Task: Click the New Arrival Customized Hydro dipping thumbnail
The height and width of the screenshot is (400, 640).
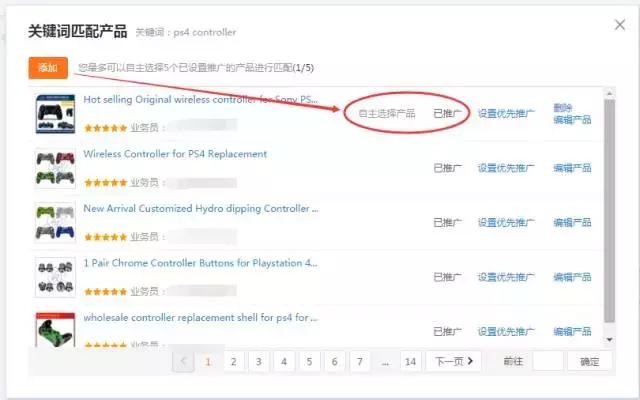Action: 55,222
